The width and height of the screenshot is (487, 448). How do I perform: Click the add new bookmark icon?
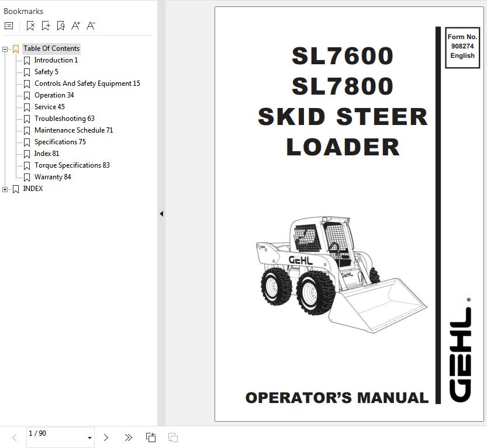[x=46, y=26]
